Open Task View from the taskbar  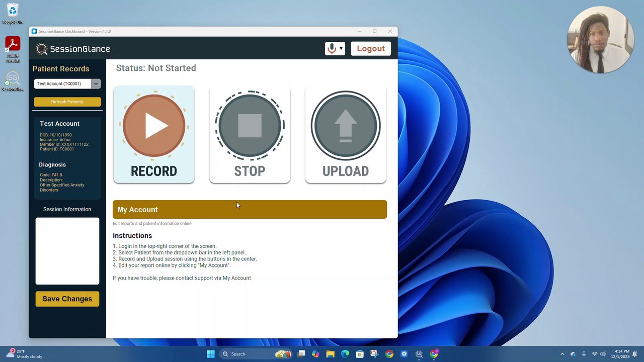tap(301, 354)
